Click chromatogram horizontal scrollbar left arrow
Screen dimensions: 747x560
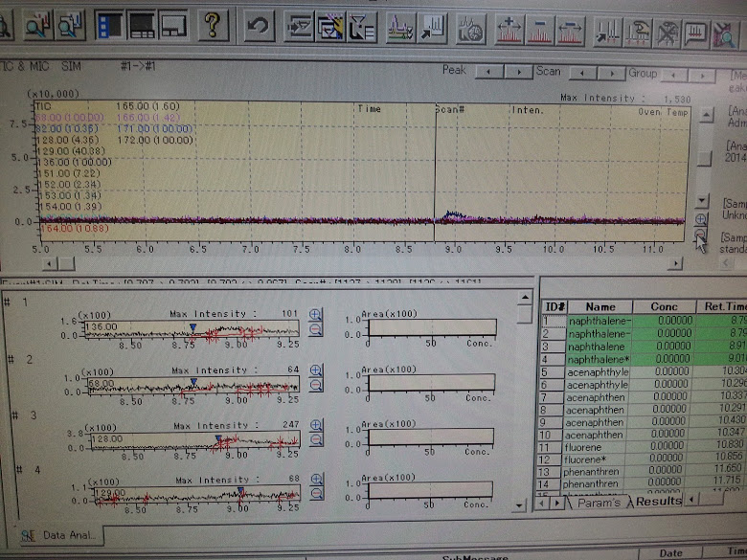pyautogui.click(x=49, y=263)
